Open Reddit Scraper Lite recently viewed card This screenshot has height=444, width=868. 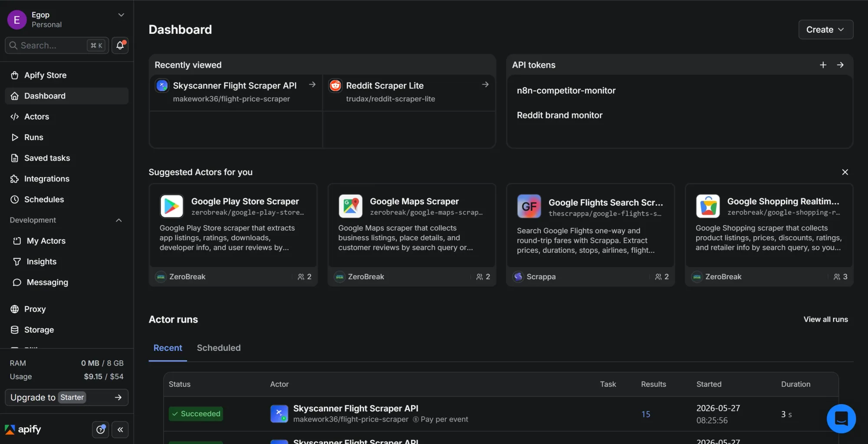coord(409,92)
